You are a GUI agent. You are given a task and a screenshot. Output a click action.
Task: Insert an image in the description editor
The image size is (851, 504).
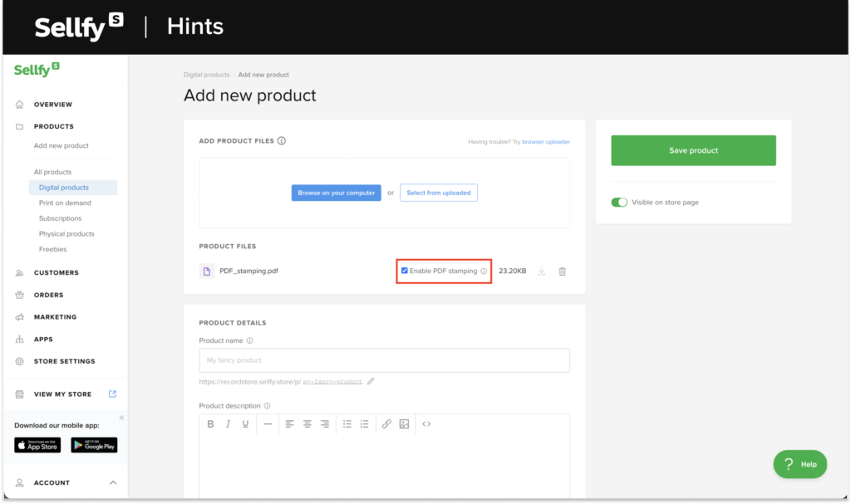click(404, 424)
